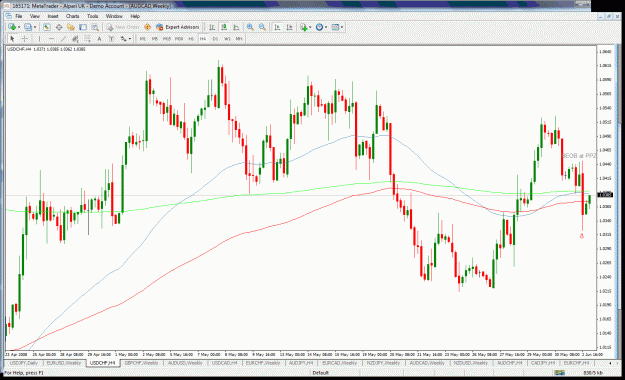Viewport: 625px width, 380px height.
Task: Open the Navigator panel icon
Action: [x=71, y=27]
